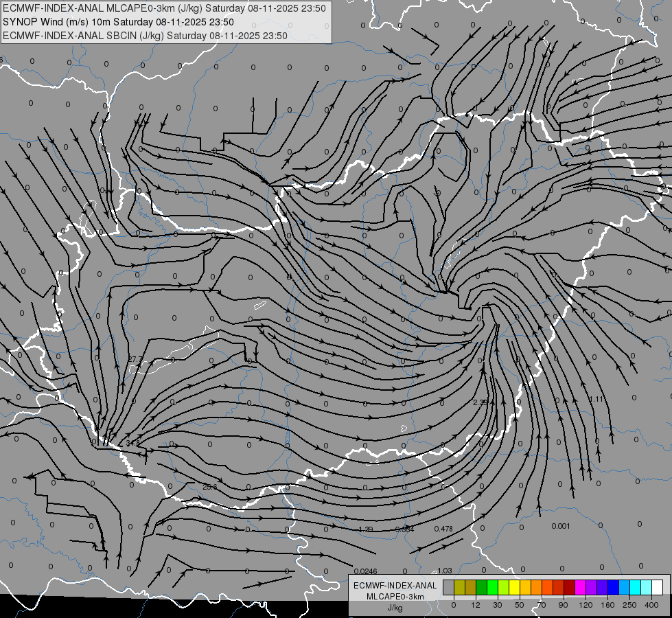Image resolution: width=672 pixels, height=618 pixels.
Task: Select the magenta swatch in the legend
Action: pos(581,587)
